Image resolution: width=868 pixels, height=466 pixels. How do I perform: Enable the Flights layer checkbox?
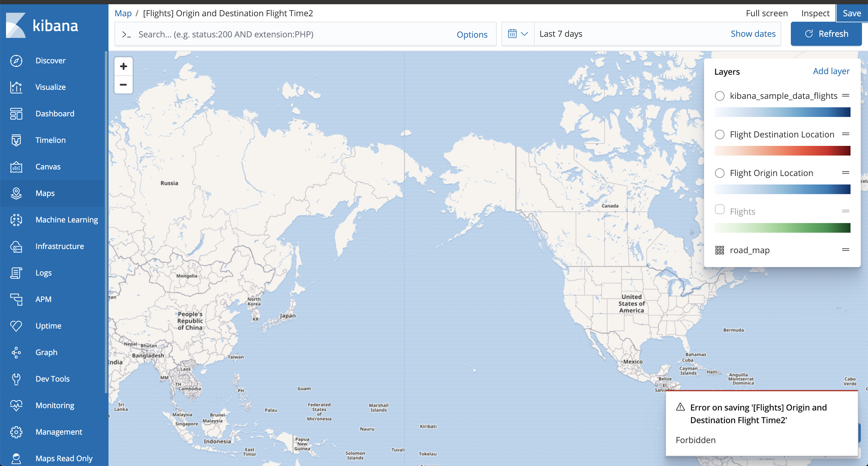(719, 209)
